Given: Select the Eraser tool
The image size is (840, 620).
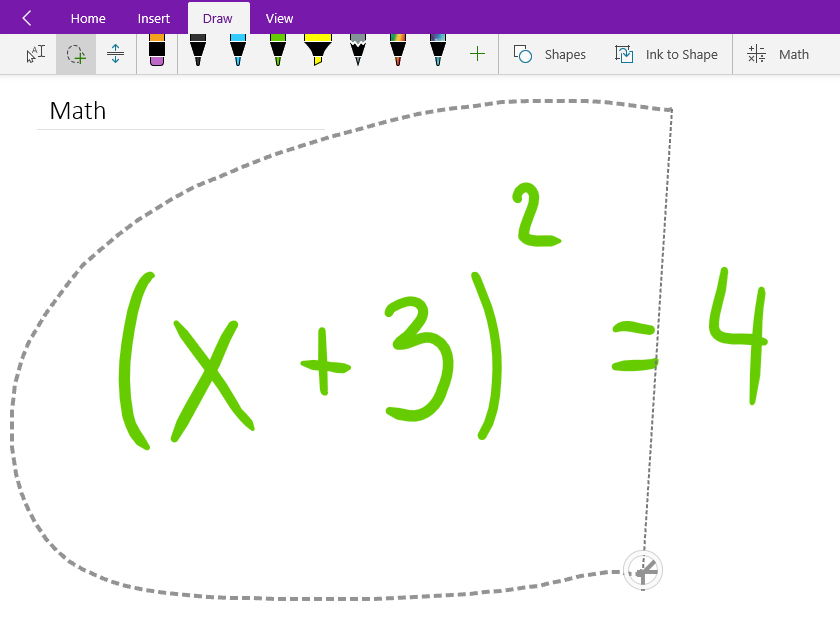Looking at the screenshot, I should pos(157,53).
